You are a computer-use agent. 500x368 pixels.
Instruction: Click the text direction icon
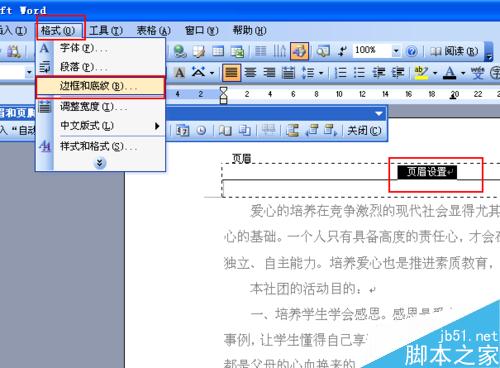point(279,51)
